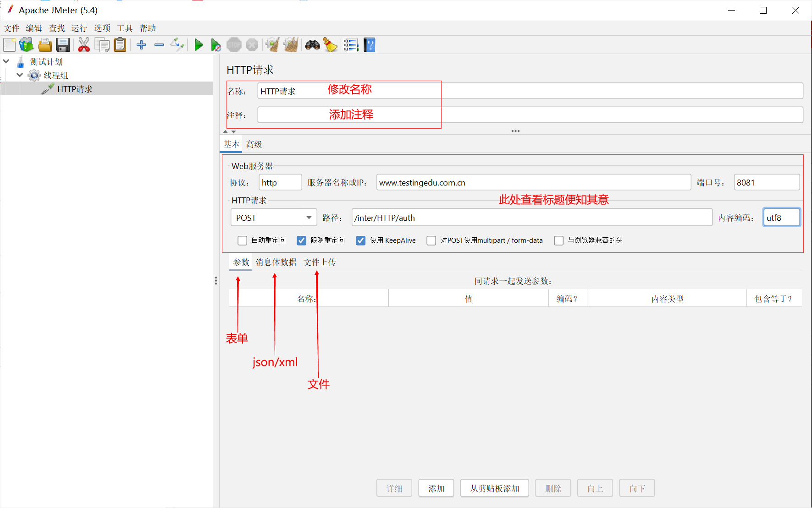Switch to the 基本 tab

point(231,144)
